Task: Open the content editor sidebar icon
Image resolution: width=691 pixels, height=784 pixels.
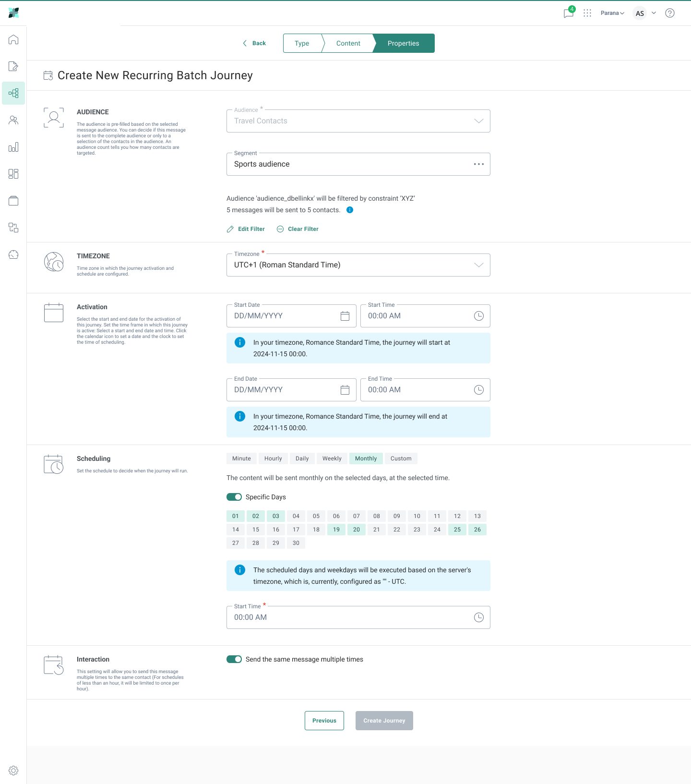Action: [13, 66]
